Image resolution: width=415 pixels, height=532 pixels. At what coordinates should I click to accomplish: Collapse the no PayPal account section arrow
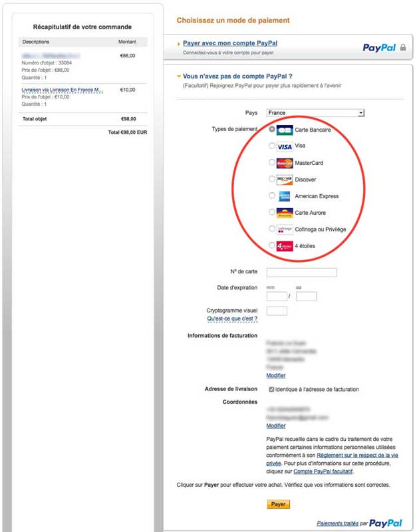179,76
